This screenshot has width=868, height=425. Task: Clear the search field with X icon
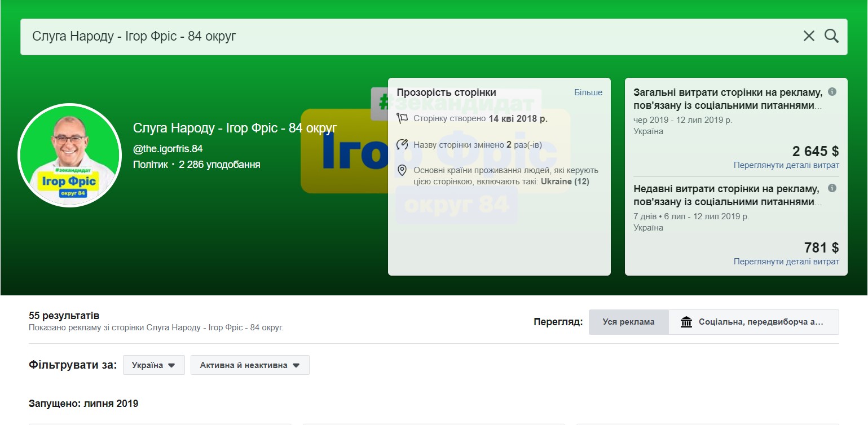[809, 36]
